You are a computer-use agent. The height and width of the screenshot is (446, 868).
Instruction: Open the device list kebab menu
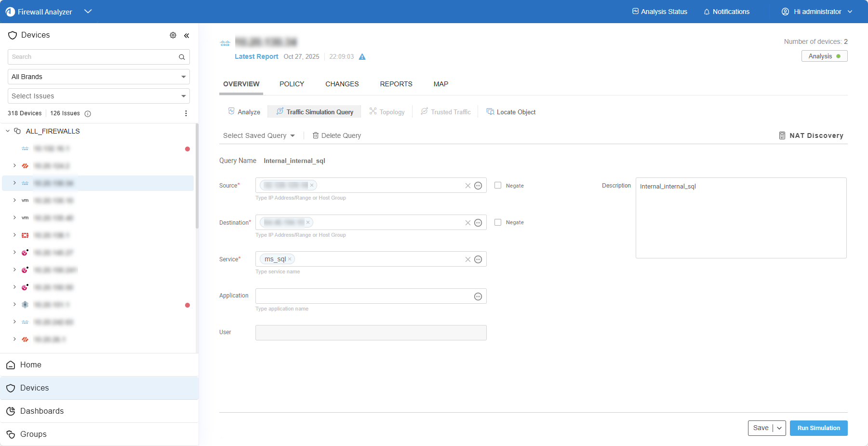186,113
